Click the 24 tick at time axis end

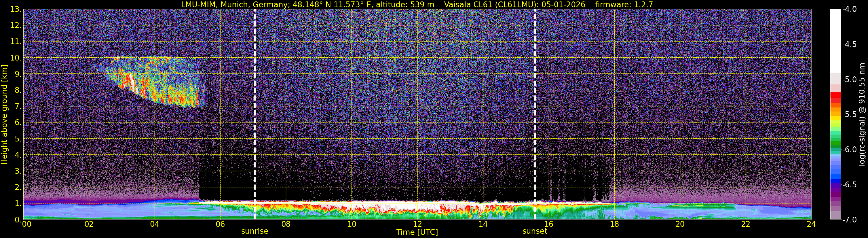tap(811, 224)
